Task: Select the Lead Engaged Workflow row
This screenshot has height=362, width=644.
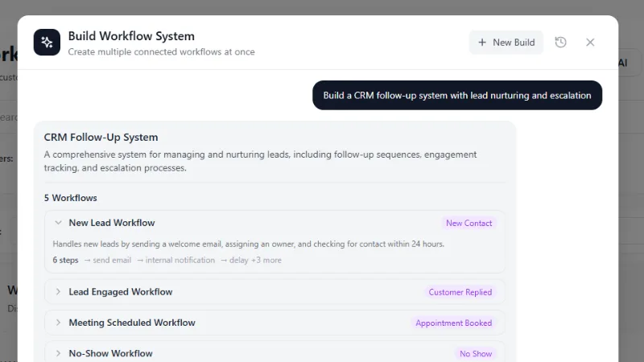Action: tap(275, 292)
